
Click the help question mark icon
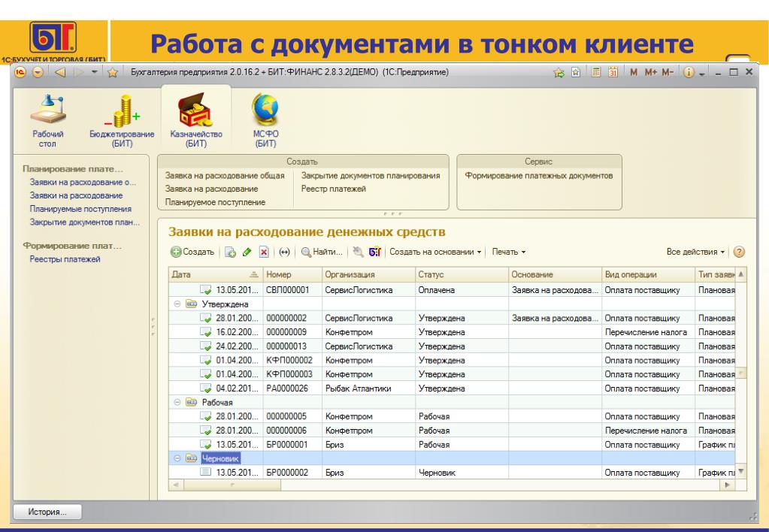739,252
